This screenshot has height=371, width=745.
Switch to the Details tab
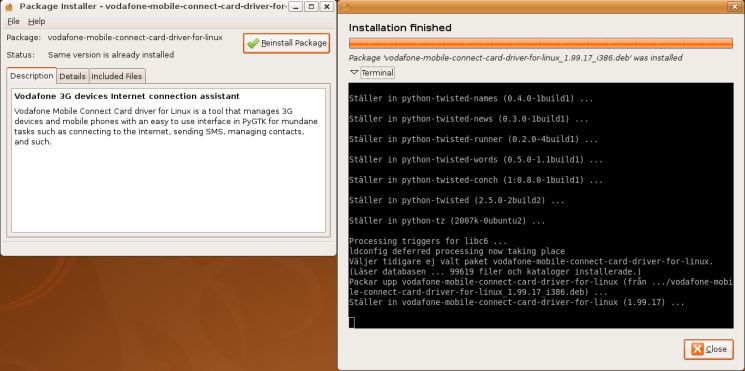pyautogui.click(x=73, y=76)
